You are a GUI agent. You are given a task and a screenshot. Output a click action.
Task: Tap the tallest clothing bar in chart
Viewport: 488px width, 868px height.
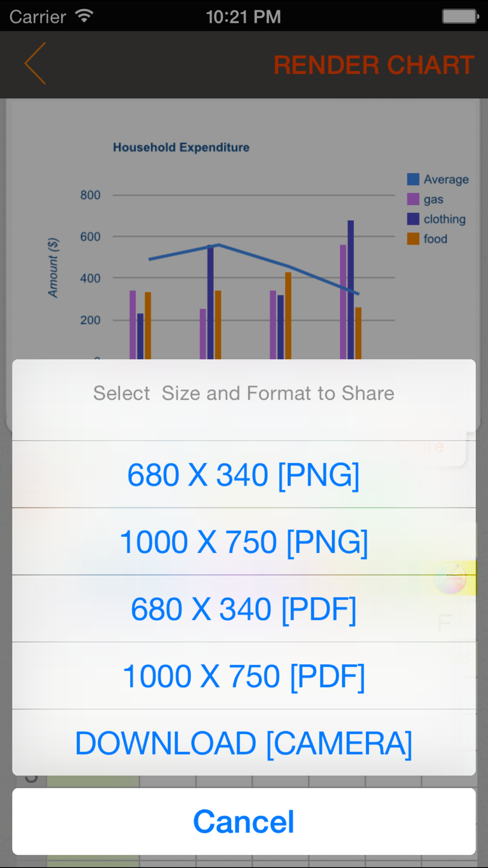pyautogui.click(x=351, y=290)
